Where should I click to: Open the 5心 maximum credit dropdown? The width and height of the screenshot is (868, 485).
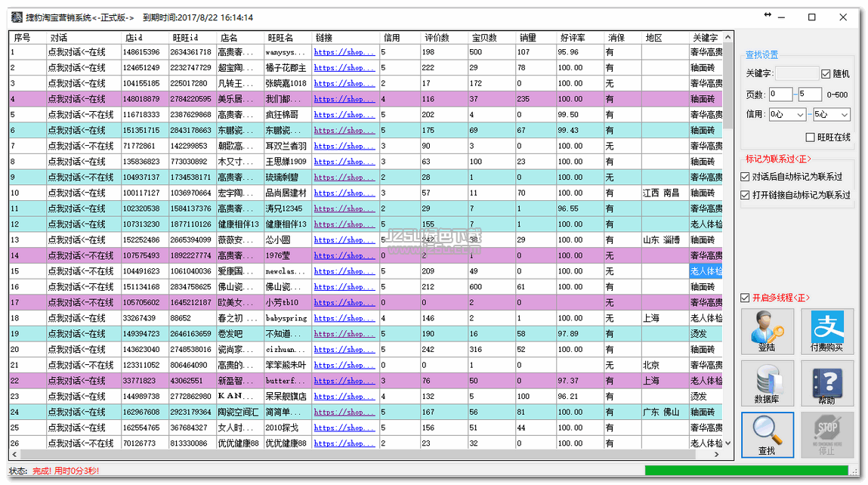point(831,115)
